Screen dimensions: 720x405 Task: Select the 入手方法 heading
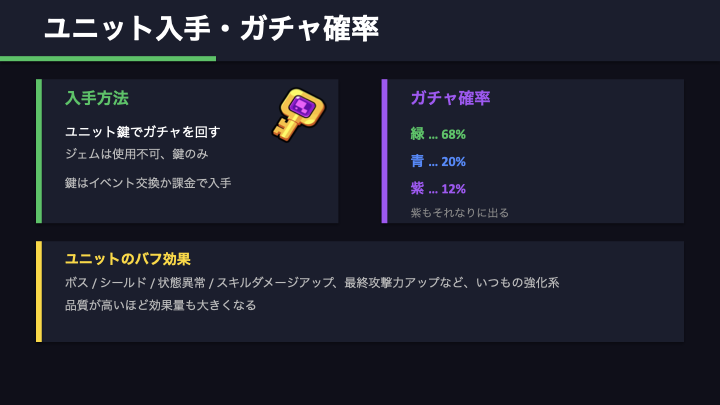[x=97, y=98]
